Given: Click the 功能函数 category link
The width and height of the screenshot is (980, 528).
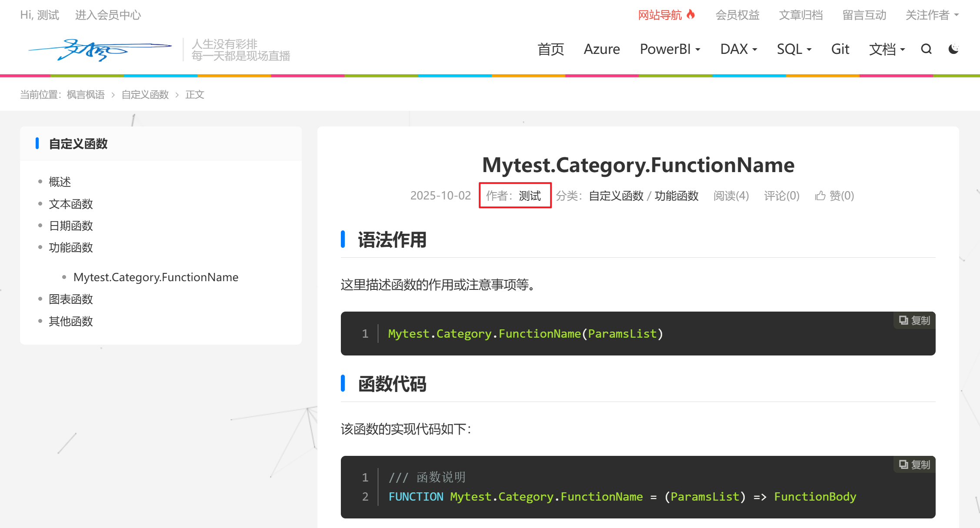Looking at the screenshot, I should (676, 196).
